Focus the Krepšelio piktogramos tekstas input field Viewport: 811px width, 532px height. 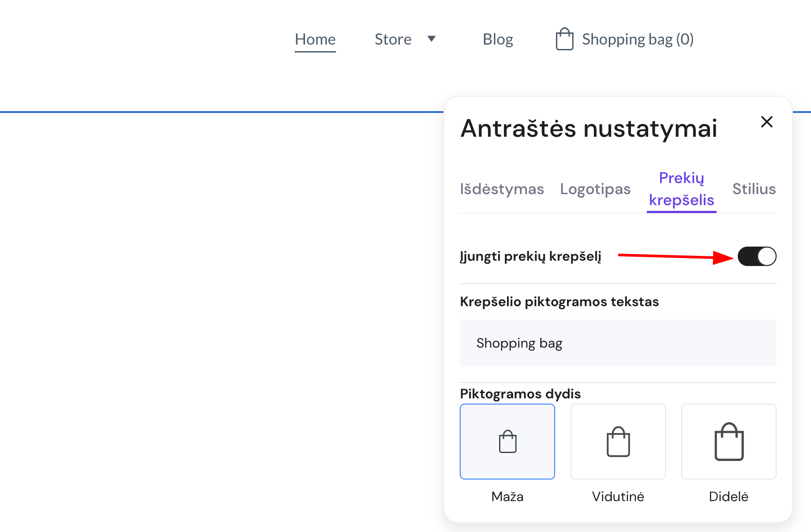[618, 343]
